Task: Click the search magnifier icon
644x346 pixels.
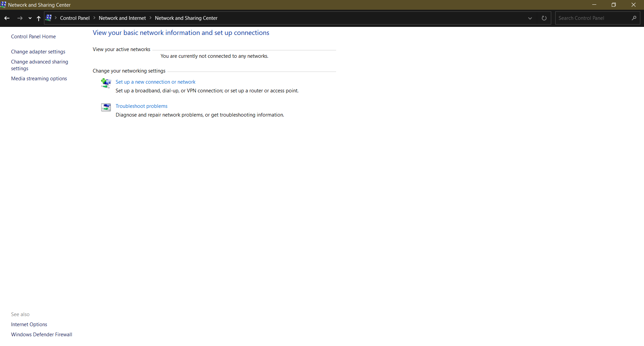Action: 634,18
